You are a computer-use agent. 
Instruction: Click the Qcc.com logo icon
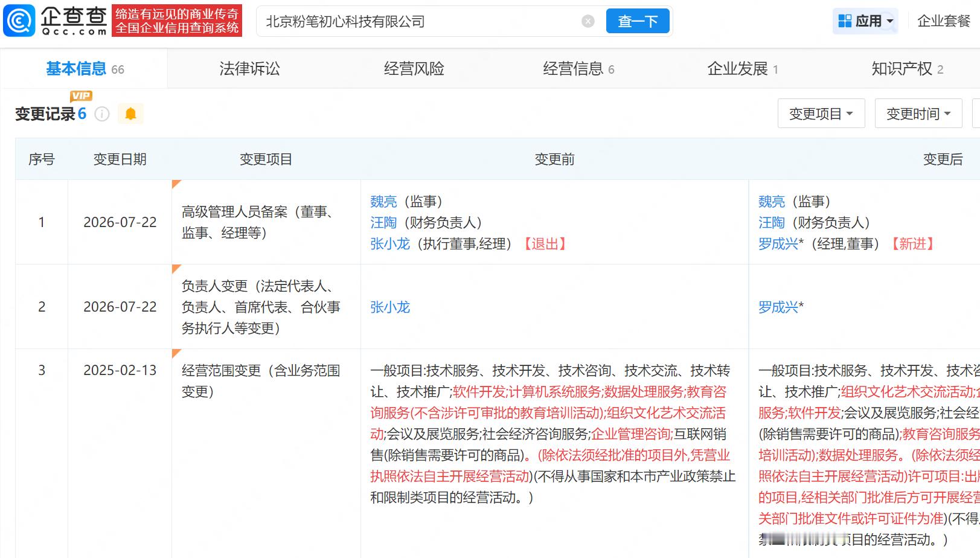click(x=19, y=21)
